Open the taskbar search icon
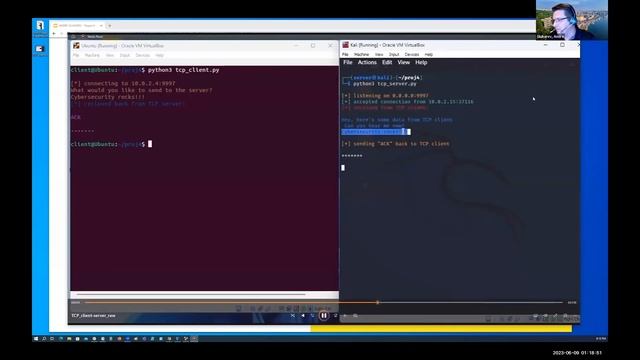640x360 pixels. [x=44, y=338]
